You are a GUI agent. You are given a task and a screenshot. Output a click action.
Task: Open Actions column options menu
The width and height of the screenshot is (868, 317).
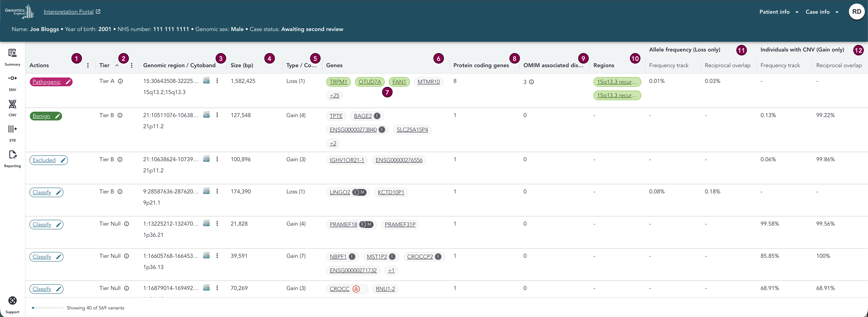(x=88, y=65)
